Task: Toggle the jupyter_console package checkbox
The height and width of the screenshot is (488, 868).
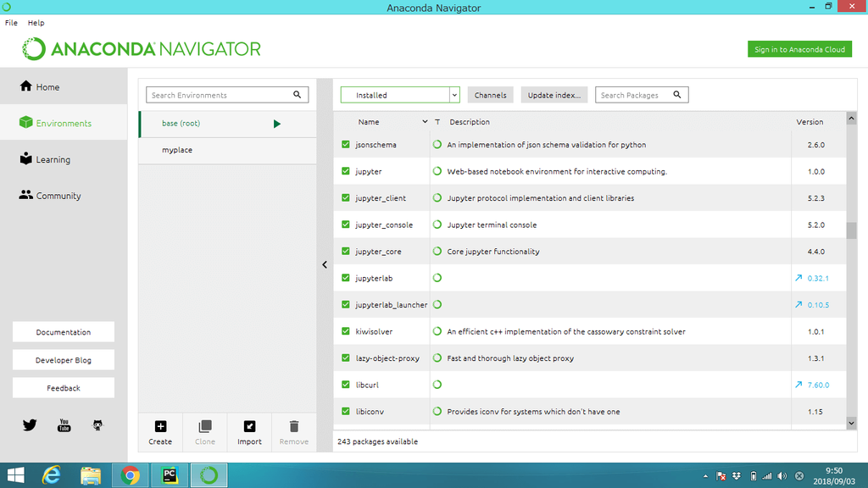Action: pyautogui.click(x=346, y=225)
